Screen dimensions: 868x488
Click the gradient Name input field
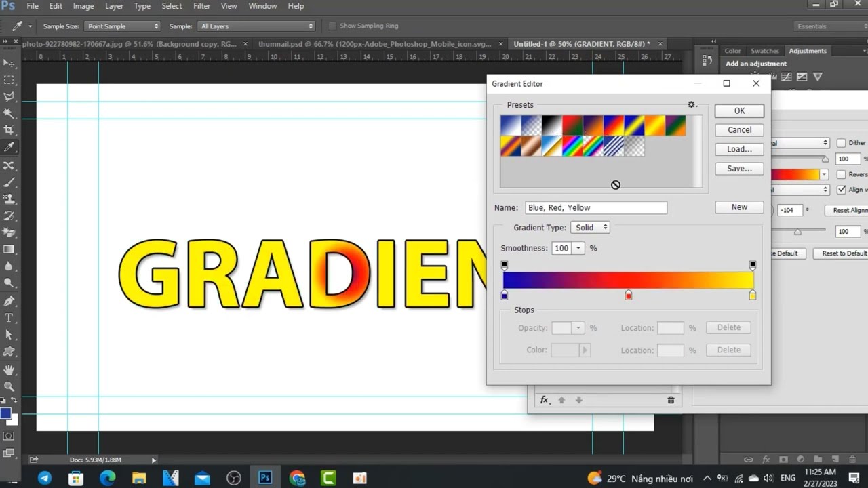tap(596, 208)
